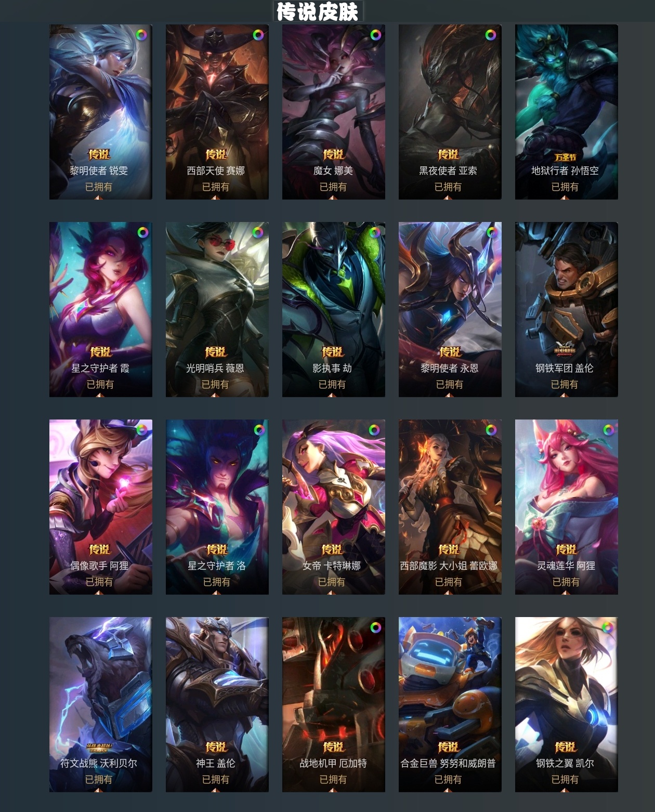Screen dimensions: 655x812
Task: Click chroma icon on 光明哨兵 薇恩 card
Action: (x=258, y=232)
